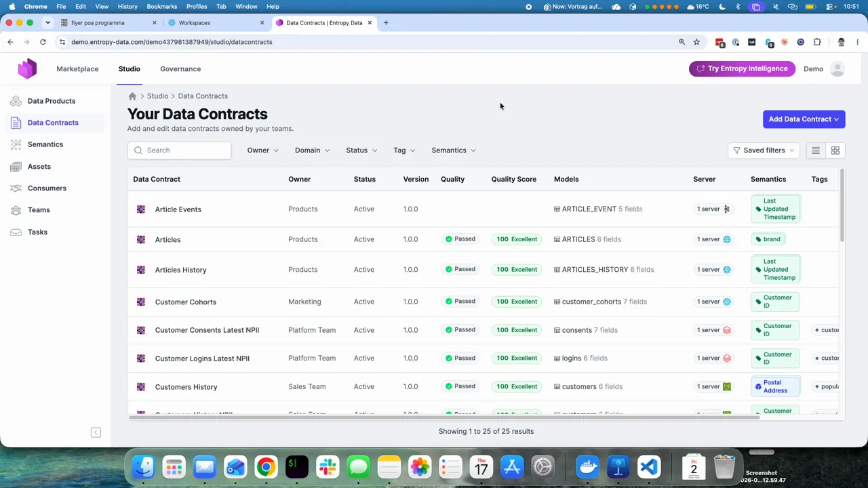Click the Consumers sidebar icon
The width and height of the screenshot is (868, 488).
click(x=16, y=188)
